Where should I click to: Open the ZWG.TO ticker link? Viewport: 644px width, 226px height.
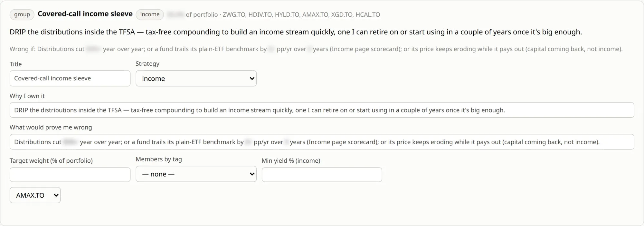(234, 14)
